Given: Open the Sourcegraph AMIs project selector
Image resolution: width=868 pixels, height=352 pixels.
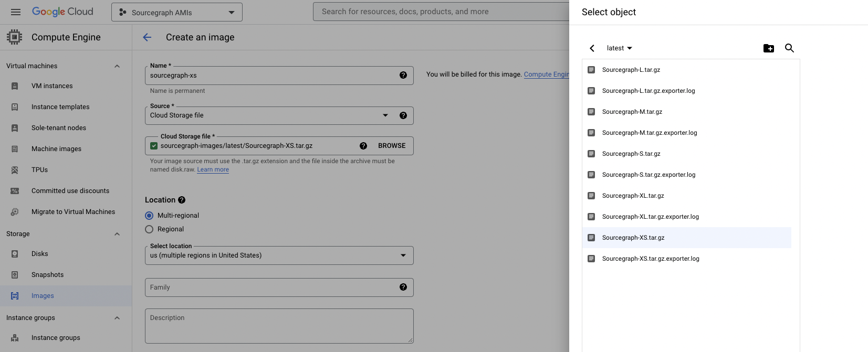Looking at the screenshot, I should [x=177, y=12].
